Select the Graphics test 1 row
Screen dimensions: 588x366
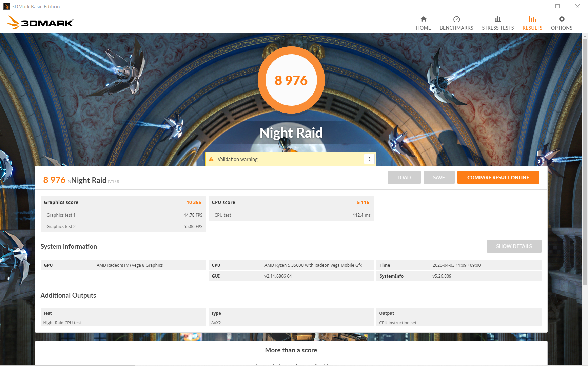click(x=123, y=215)
